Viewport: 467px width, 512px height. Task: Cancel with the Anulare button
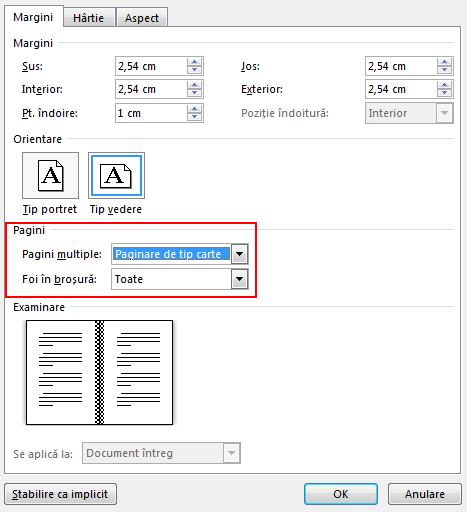point(425,494)
